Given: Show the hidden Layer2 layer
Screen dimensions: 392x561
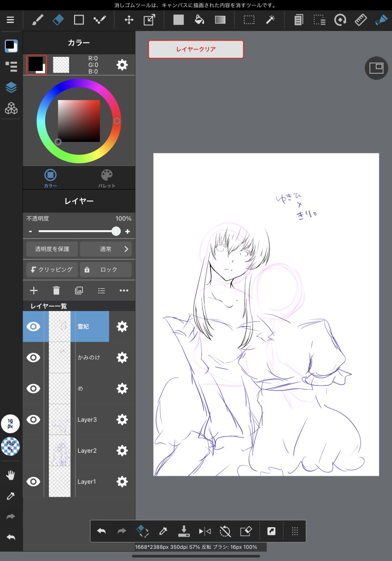Looking at the screenshot, I should [x=33, y=450].
